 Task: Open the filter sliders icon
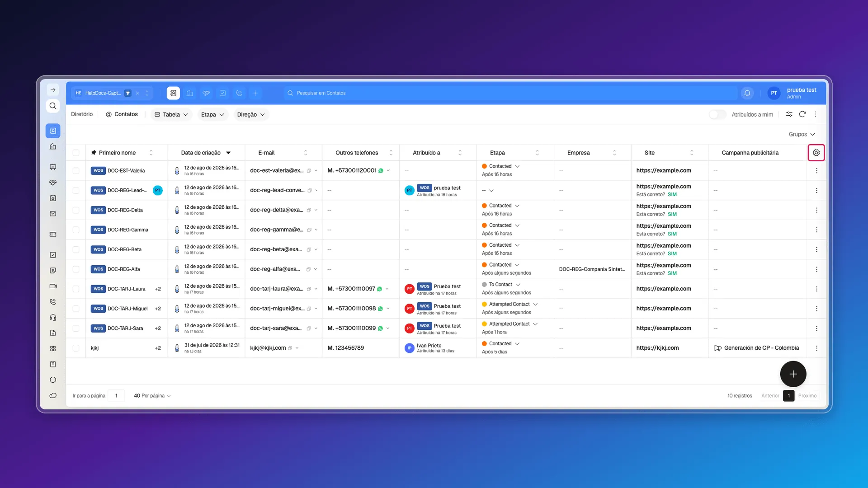click(789, 114)
